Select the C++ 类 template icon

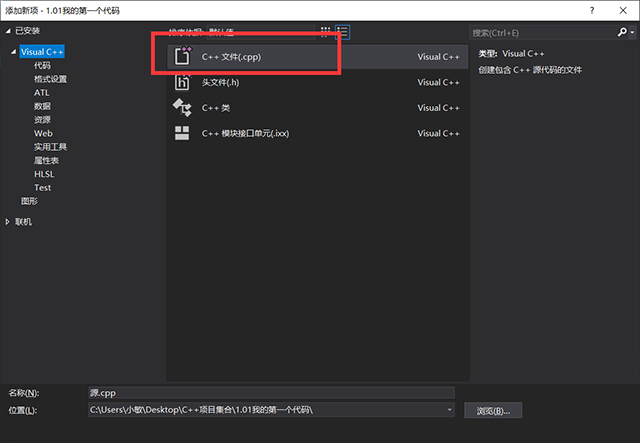[x=182, y=108]
